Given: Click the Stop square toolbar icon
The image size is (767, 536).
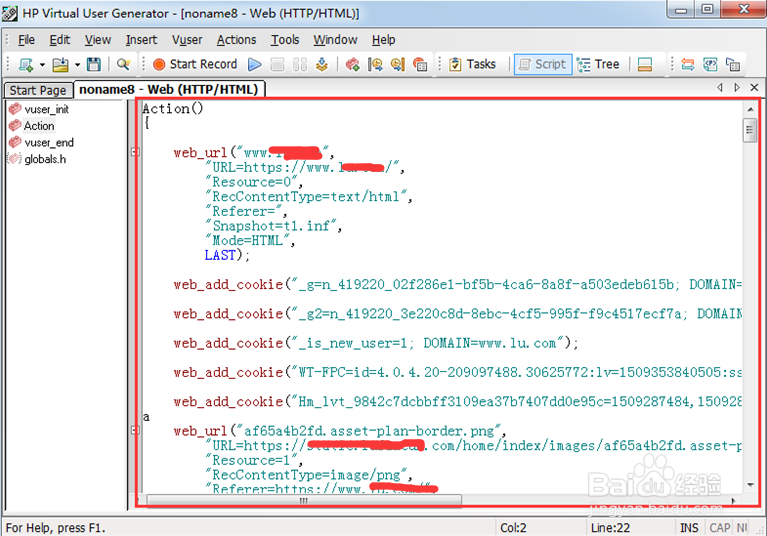Looking at the screenshot, I should [277, 65].
